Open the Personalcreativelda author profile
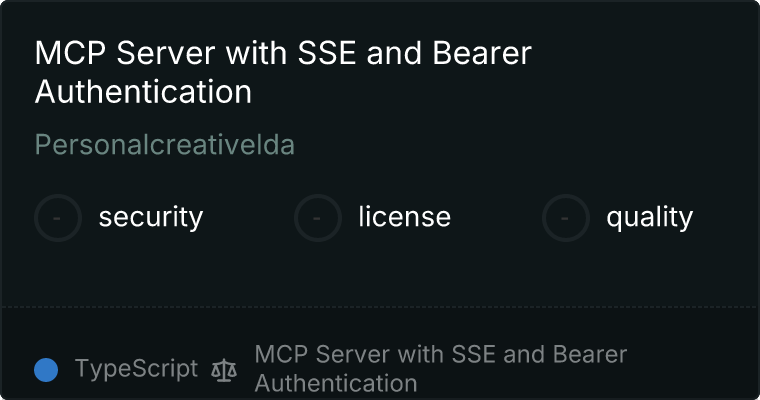Viewport: 760px width, 400px height. (x=165, y=145)
